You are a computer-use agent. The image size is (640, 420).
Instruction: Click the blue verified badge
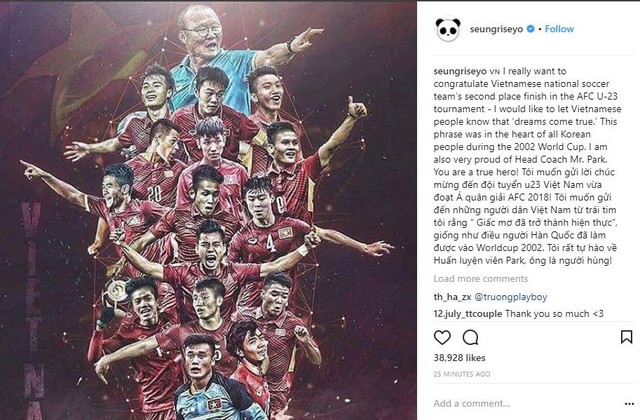coord(530,29)
